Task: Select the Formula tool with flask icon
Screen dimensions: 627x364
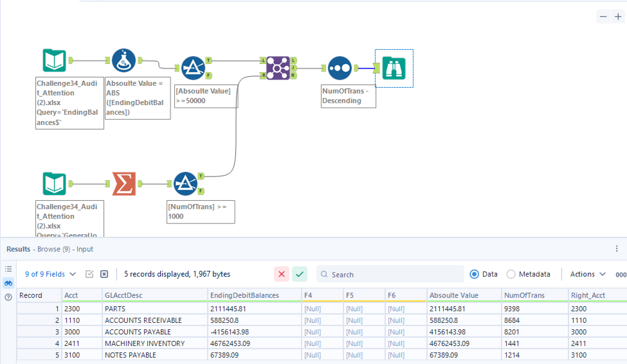Action: tap(124, 60)
